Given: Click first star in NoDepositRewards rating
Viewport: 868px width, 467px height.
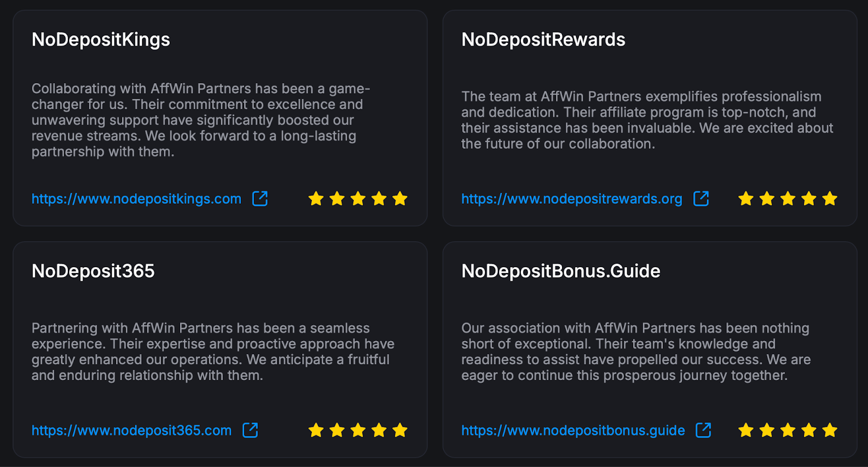Looking at the screenshot, I should tap(746, 199).
